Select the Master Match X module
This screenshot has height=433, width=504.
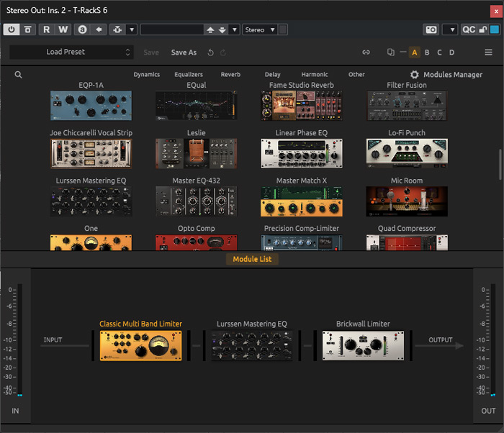click(302, 201)
